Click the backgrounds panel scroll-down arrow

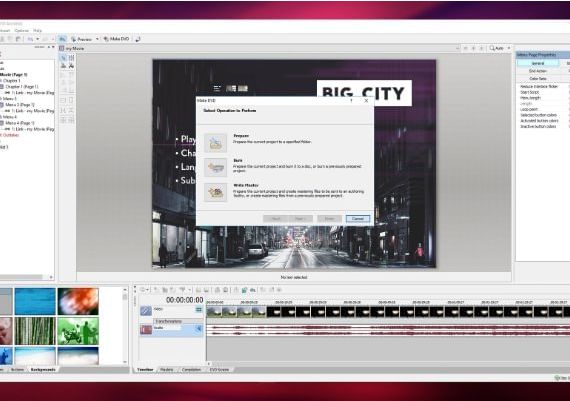(125, 362)
